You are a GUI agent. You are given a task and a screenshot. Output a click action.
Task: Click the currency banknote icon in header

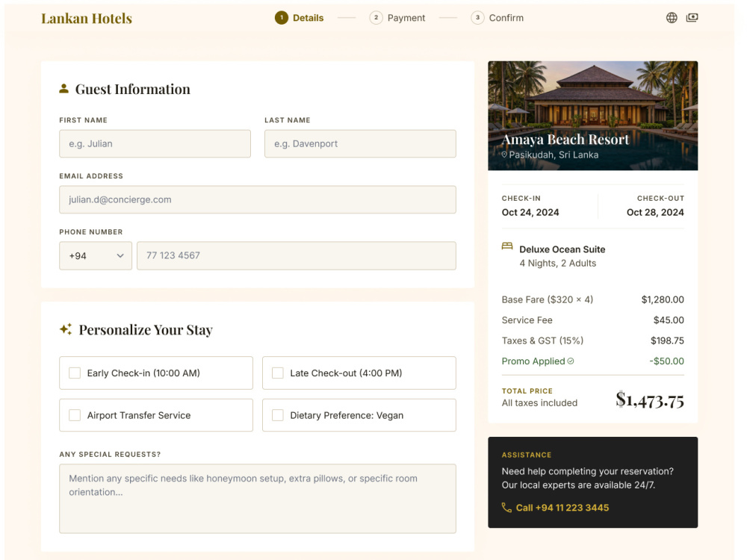[x=692, y=18]
